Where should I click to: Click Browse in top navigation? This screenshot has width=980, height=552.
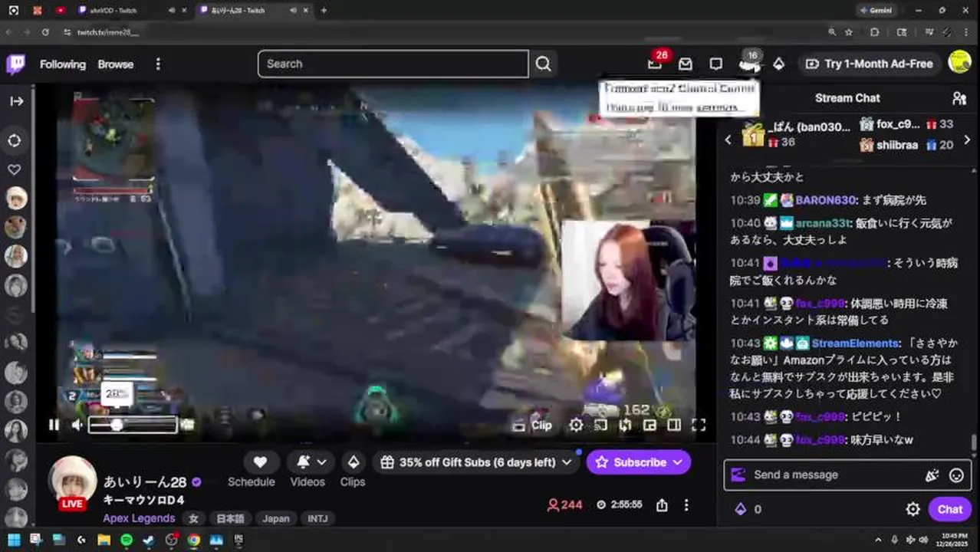tap(116, 64)
